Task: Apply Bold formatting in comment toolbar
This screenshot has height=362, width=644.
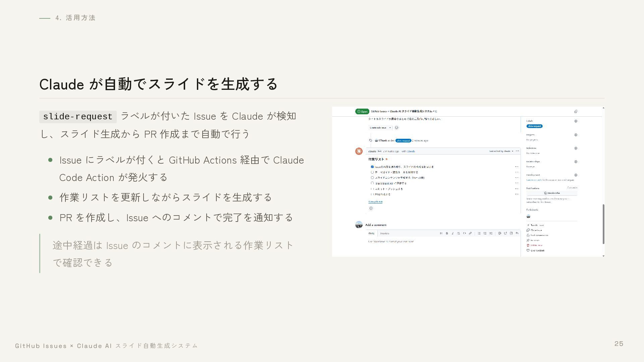Action: click(x=447, y=233)
